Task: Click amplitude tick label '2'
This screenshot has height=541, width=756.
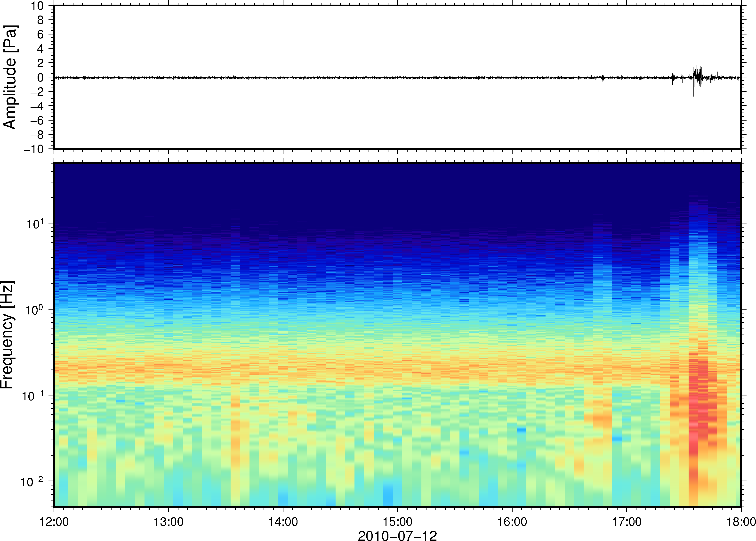Action: tap(41, 63)
